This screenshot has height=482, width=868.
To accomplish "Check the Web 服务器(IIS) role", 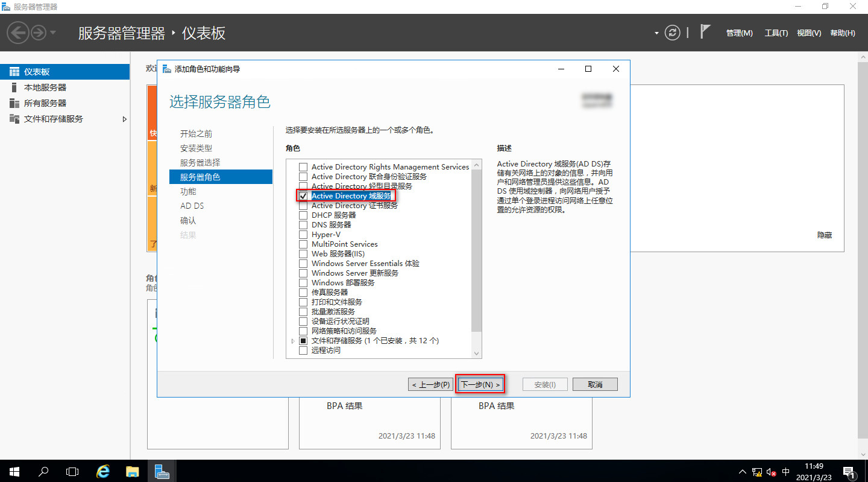I will point(303,254).
